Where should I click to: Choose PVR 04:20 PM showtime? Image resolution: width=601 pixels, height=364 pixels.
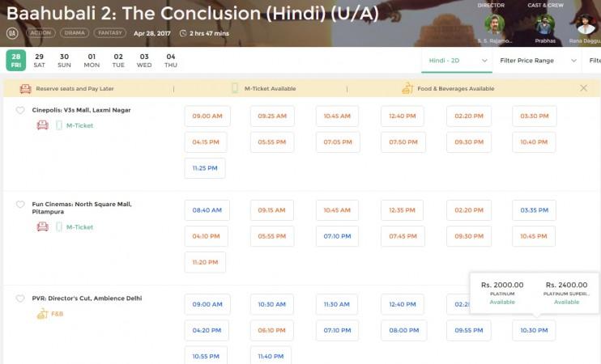click(207, 330)
